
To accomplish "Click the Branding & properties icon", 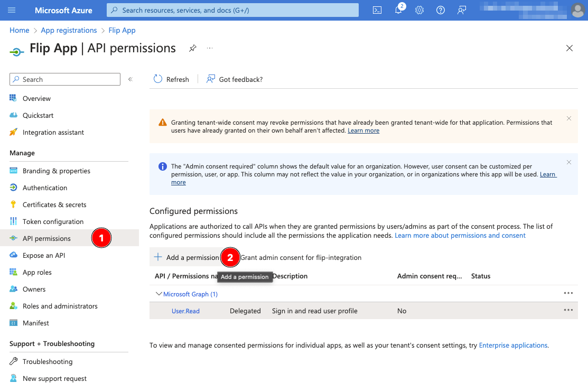I will click(13, 171).
